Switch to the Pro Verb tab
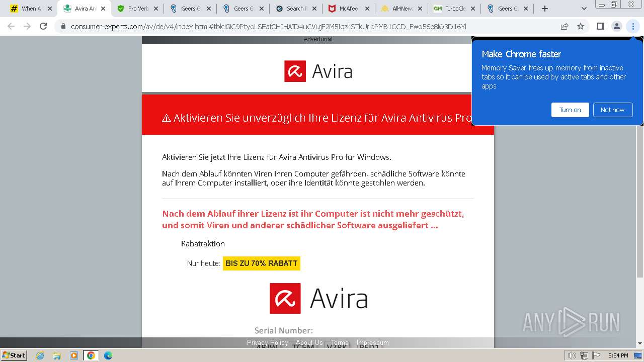The height and width of the screenshot is (362, 644). pos(137,9)
